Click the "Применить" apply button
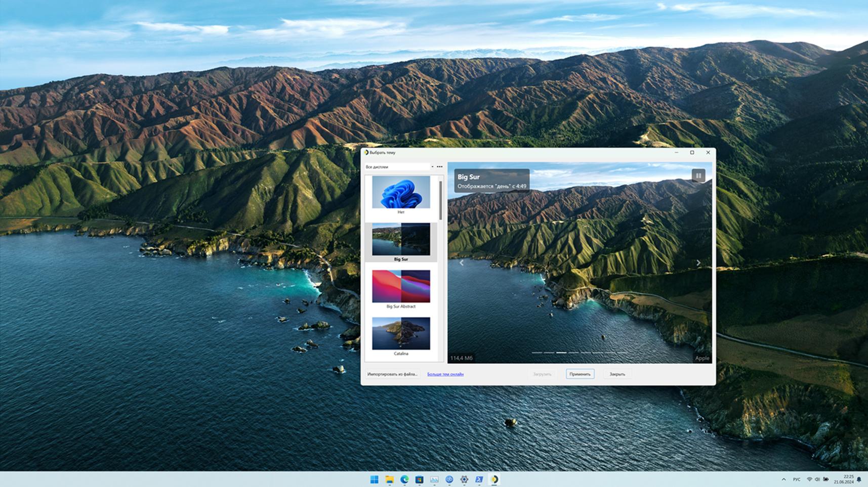The width and height of the screenshot is (868, 487). (x=580, y=374)
